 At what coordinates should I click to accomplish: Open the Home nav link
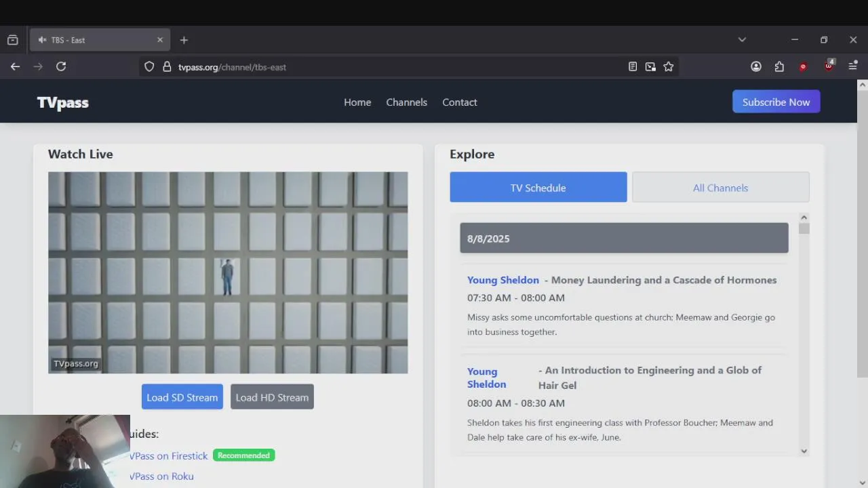point(357,102)
